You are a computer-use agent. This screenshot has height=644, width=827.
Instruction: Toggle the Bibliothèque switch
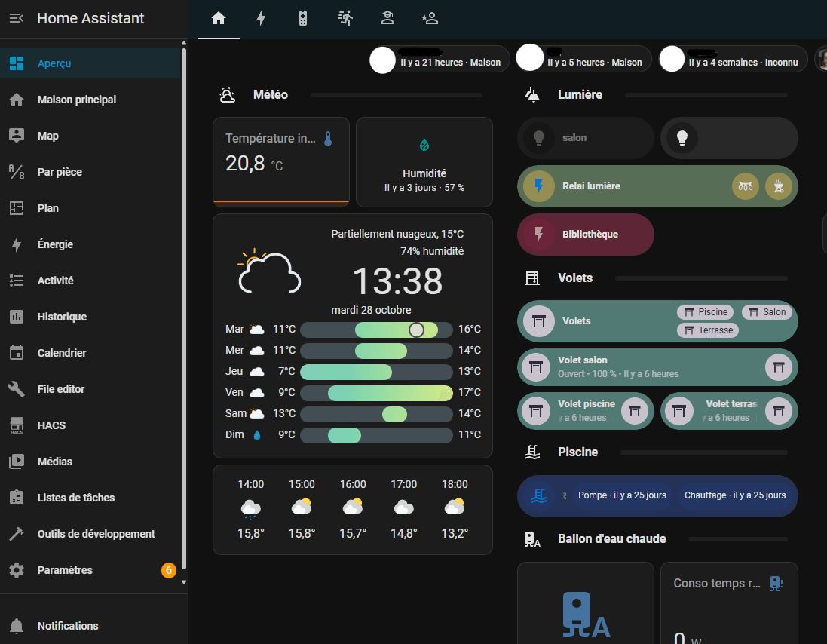point(538,235)
